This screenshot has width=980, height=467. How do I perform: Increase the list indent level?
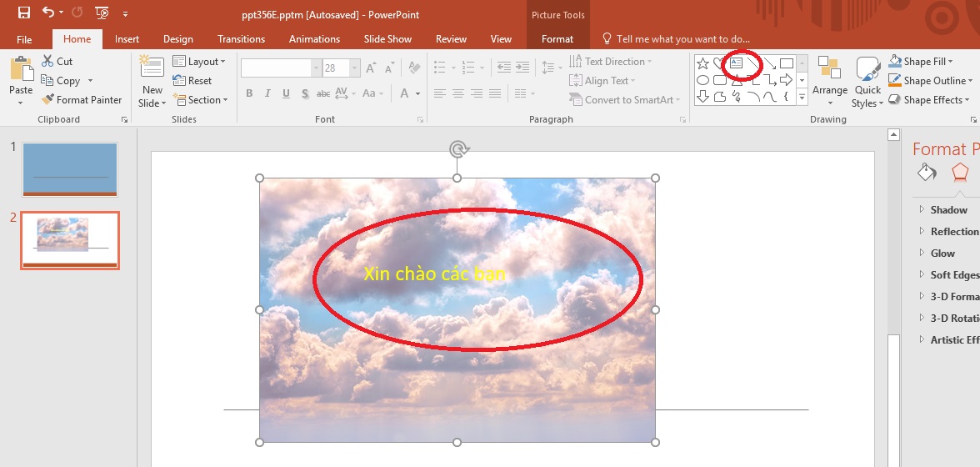pos(522,67)
